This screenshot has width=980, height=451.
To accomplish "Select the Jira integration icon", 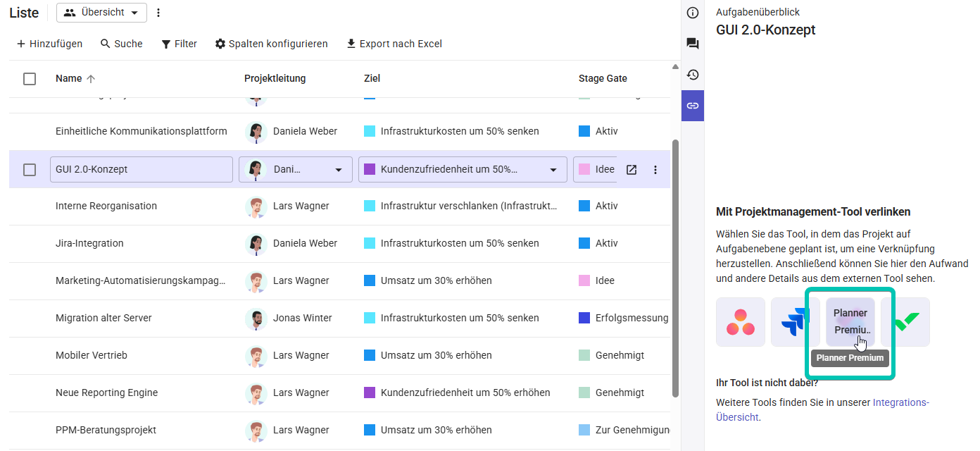I will pos(795,322).
